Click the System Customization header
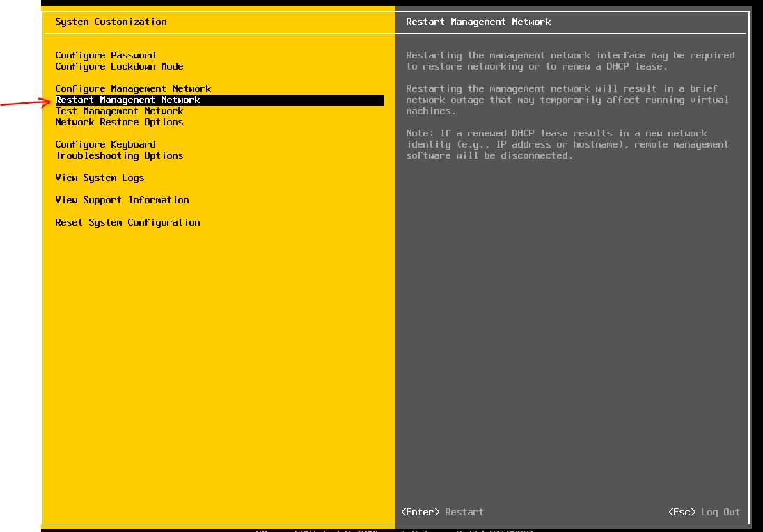Viewport: 763px width, 532px height. coord(111,22)
